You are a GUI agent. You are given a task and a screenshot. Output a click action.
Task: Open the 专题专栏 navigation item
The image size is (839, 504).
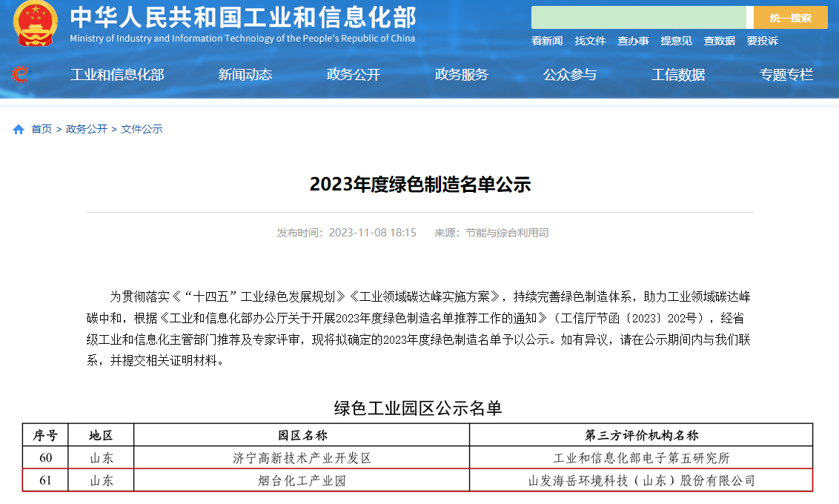(786, 75)
